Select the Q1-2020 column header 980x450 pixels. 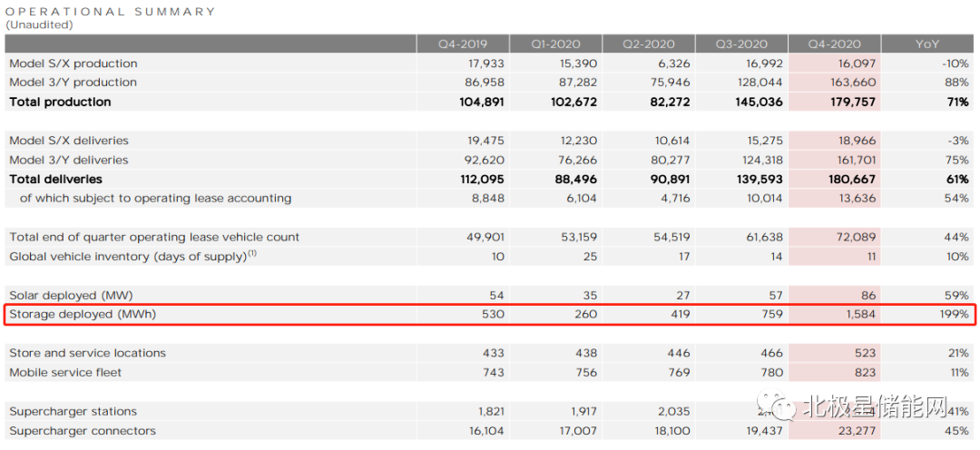(554, 44)
